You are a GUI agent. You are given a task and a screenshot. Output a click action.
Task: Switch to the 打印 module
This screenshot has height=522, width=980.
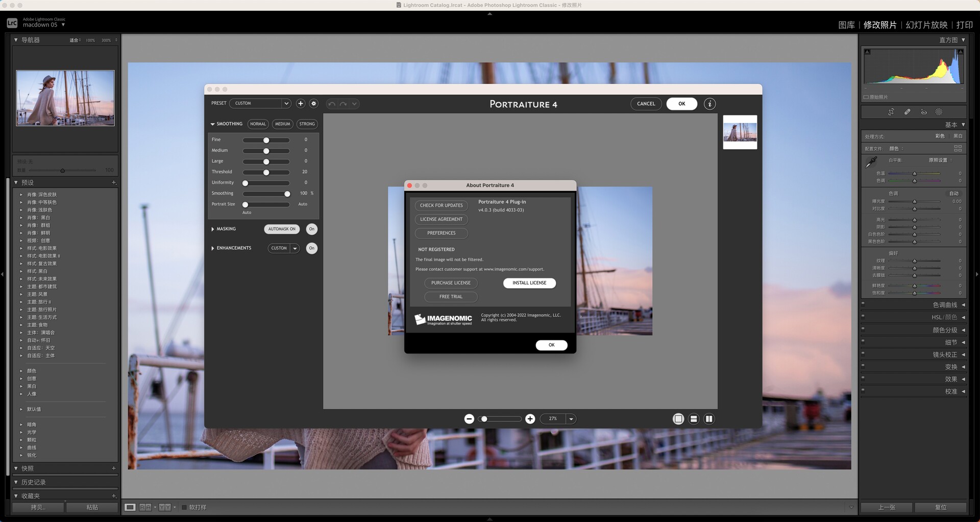click(x=964, y=25)
